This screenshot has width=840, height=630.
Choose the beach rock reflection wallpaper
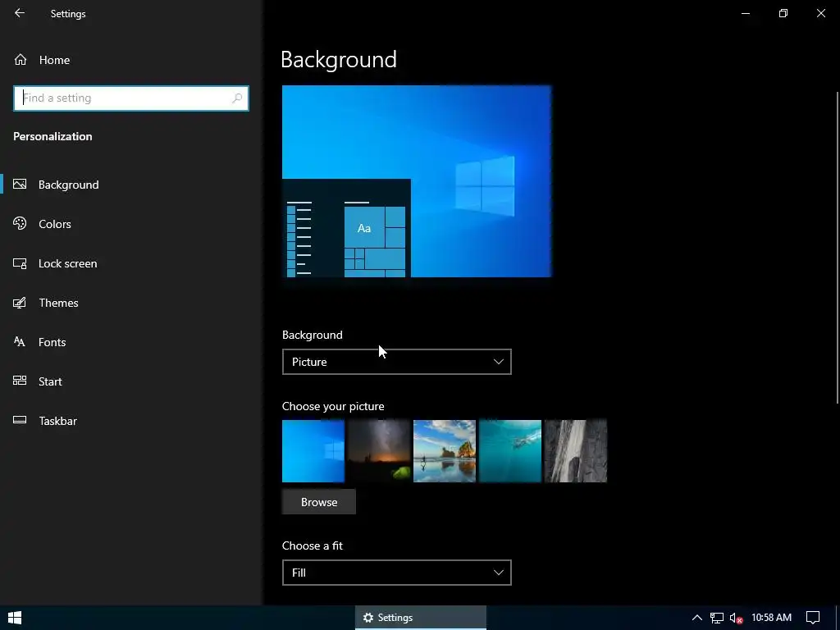[445, 451]
